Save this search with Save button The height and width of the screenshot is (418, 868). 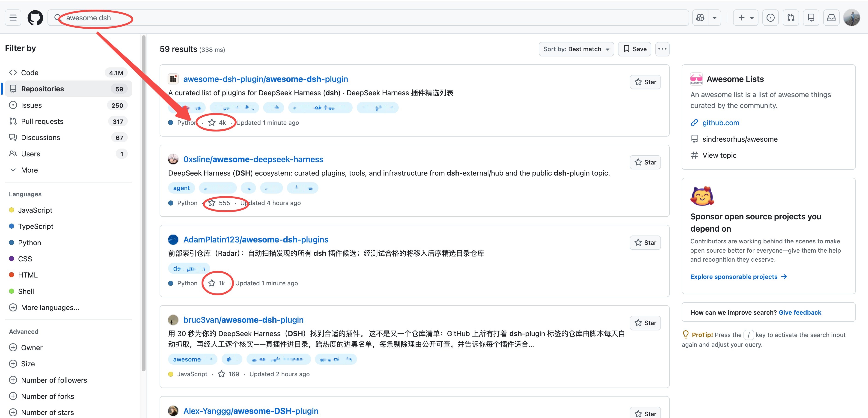pos(634,49)
